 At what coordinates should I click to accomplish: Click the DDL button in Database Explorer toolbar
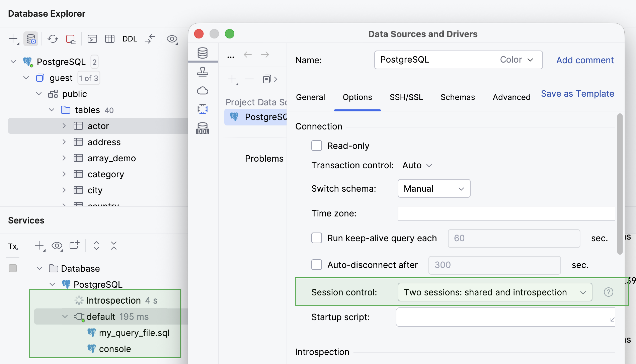pos(130,39)
